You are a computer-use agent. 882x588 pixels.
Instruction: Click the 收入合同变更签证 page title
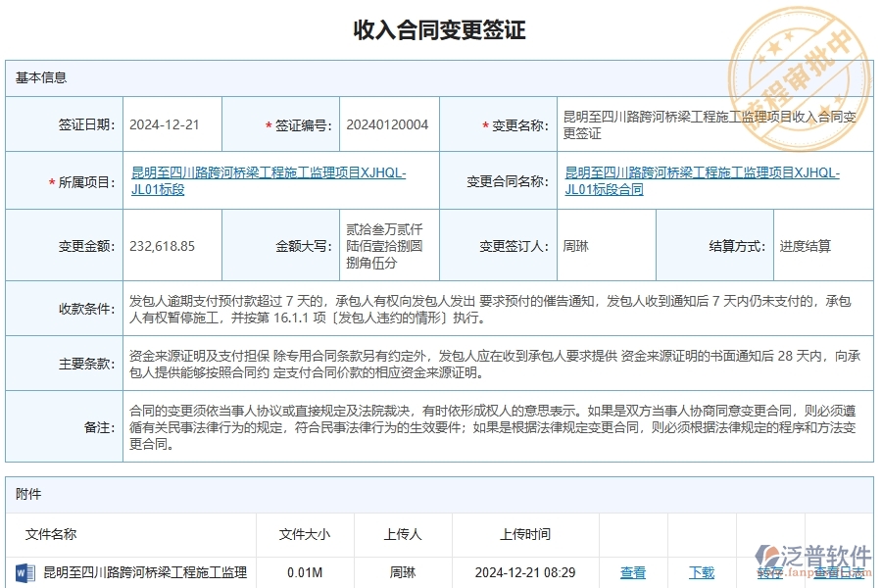tap(440, 30)
